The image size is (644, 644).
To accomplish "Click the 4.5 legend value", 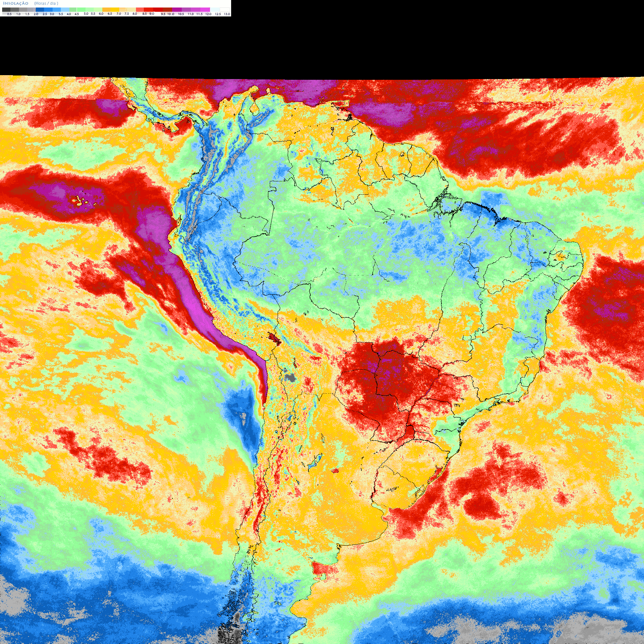I will [77, 14].
